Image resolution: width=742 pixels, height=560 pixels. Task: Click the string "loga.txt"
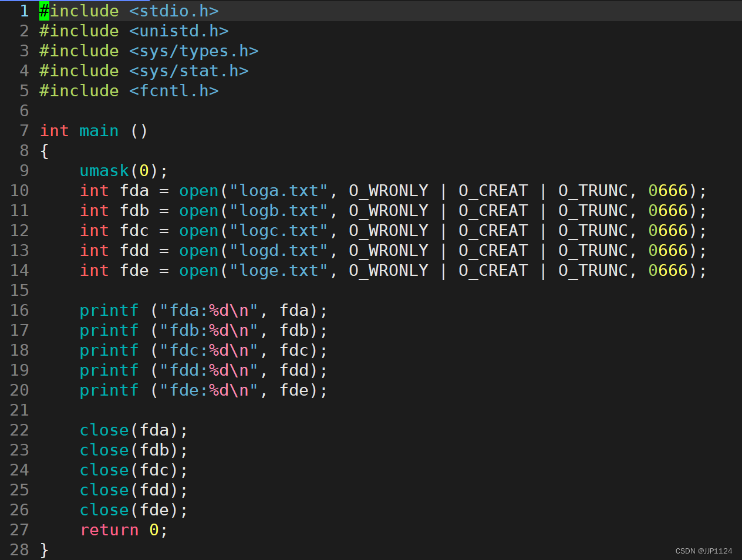tap(278, 191)
